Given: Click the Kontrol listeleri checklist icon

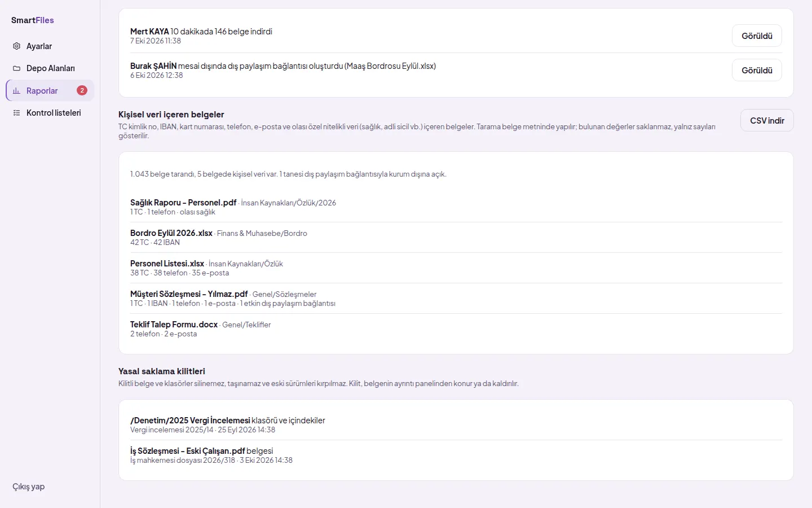Looking at the screenshot, I should coord(16,113).
